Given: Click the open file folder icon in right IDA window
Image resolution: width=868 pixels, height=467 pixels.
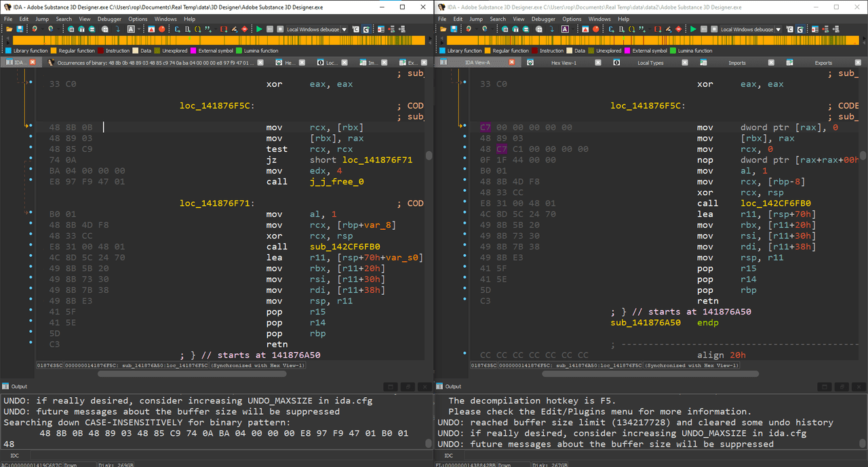Looking at the screenshot, I should (x=443, y=29).
